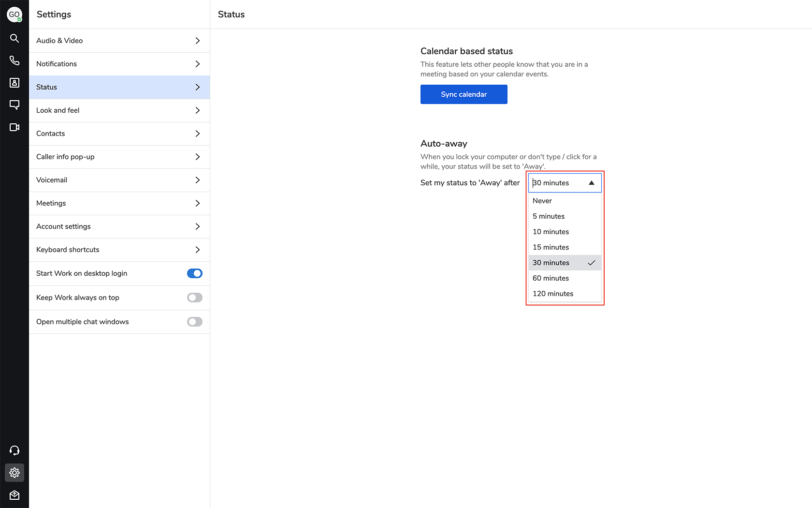Open the Notifications settings section
The height and width of the screenshot is (508, 812).
pos(119,64)
